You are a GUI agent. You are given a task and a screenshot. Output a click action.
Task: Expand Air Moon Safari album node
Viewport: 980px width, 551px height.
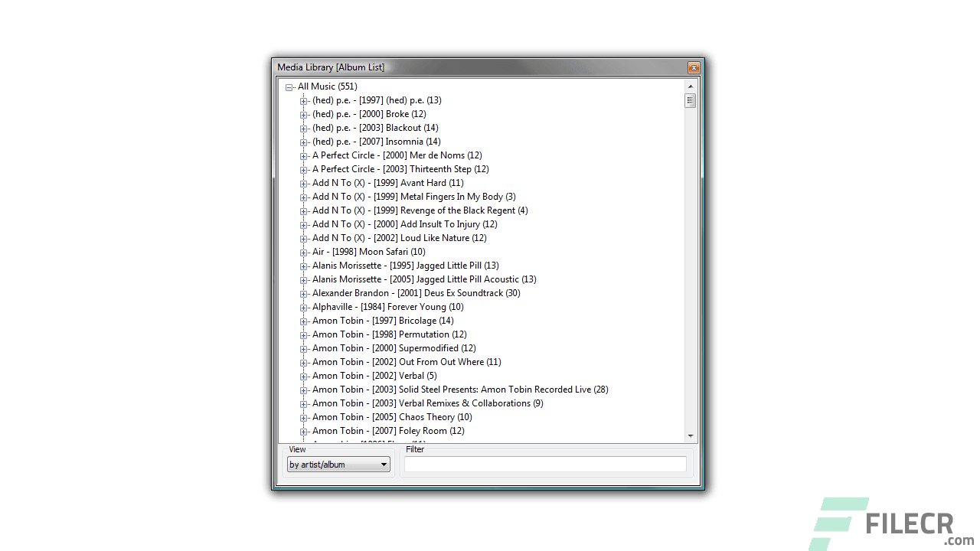click(x=304, y=253)
